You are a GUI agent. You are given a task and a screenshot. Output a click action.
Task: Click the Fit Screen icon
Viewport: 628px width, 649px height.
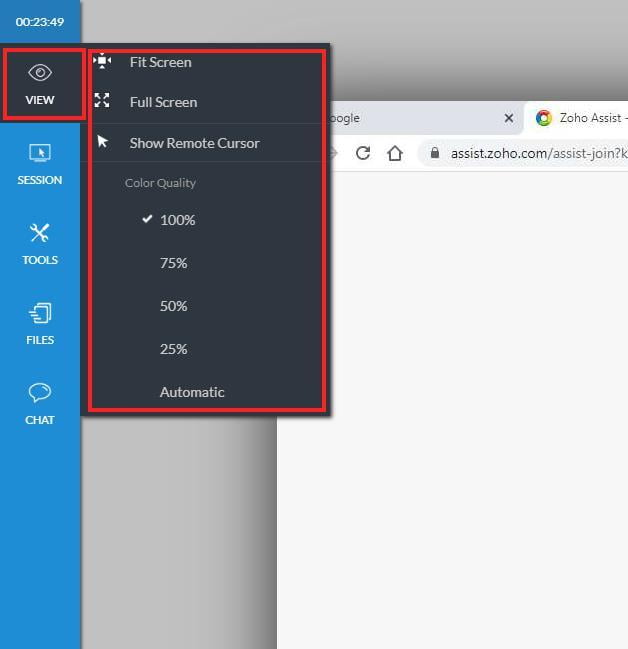click(x=102, y=62)
